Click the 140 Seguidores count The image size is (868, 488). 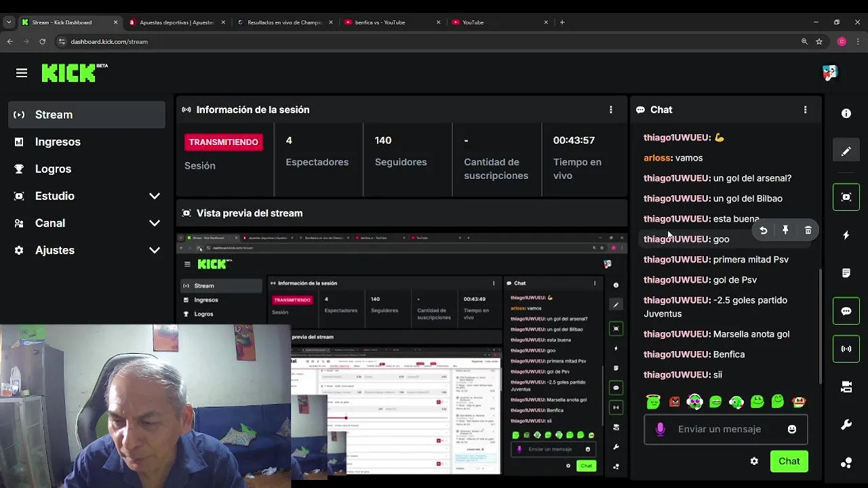383,140
